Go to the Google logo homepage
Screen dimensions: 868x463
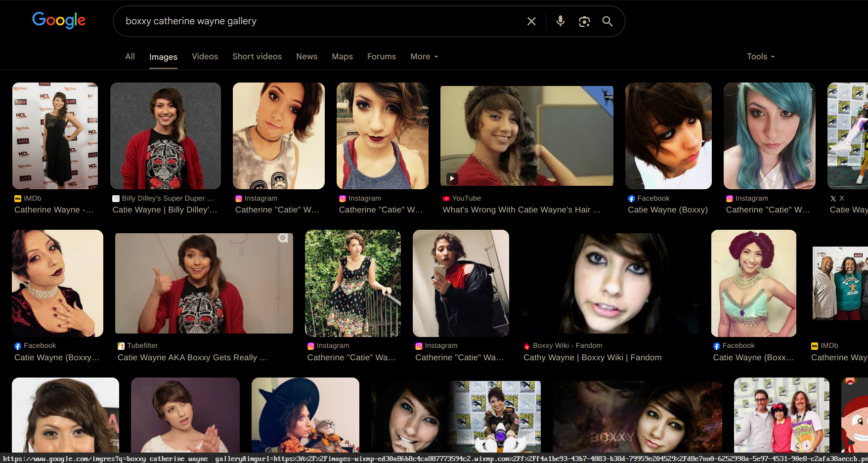tap(59, 20)
